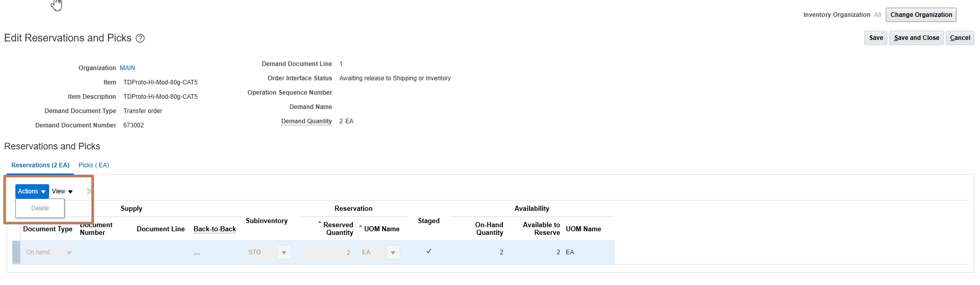The image size is (980, 285).
Task: Click the Demand Quantity value 2 EA
Action: coord(346,121)
